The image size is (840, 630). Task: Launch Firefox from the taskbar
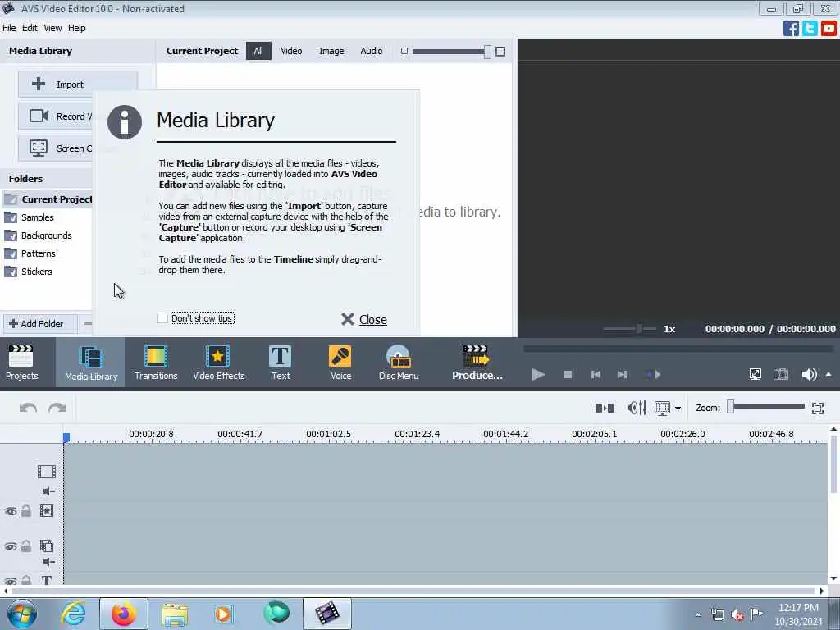(x=124, y=614)
